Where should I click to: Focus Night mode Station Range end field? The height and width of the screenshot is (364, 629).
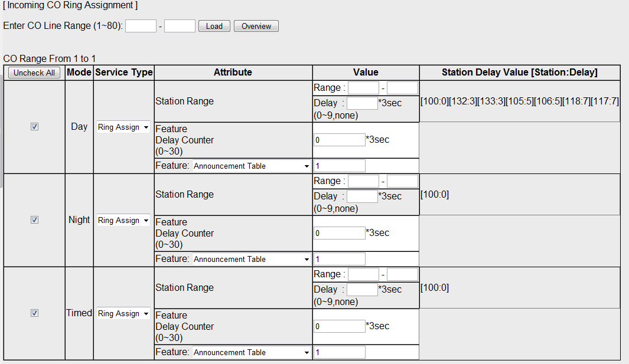click(x=402, y=181)
